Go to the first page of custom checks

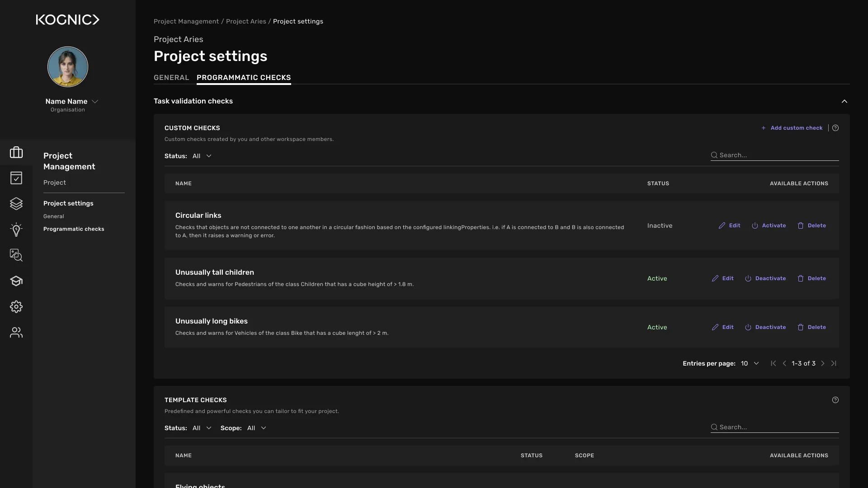pos(774,363)
